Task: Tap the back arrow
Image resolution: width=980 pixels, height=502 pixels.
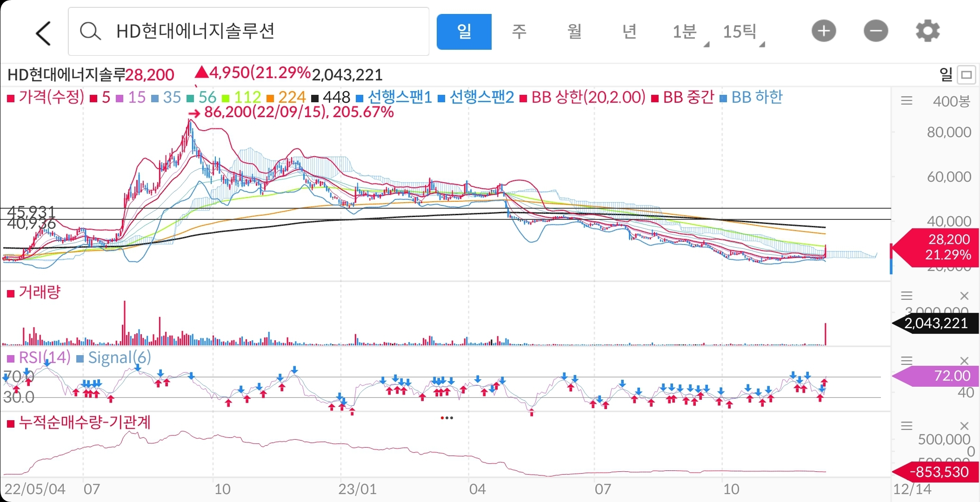Action: tap(43, 33)
